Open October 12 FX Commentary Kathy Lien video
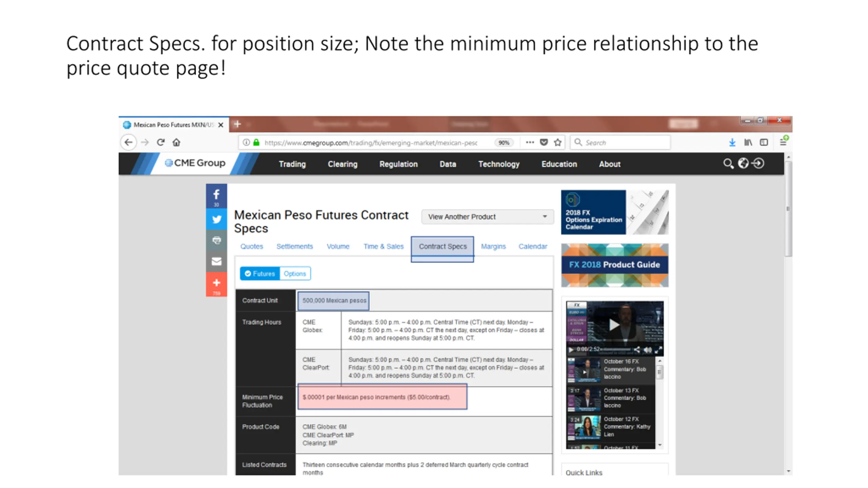 (610, 427)
